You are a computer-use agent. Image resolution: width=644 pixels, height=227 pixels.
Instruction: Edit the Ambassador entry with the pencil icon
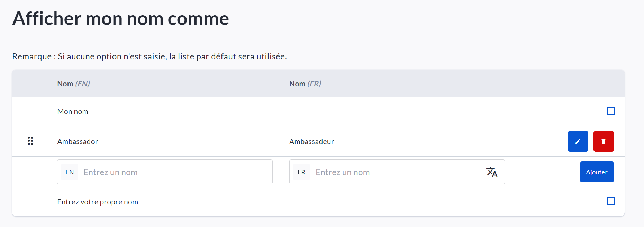578,141
